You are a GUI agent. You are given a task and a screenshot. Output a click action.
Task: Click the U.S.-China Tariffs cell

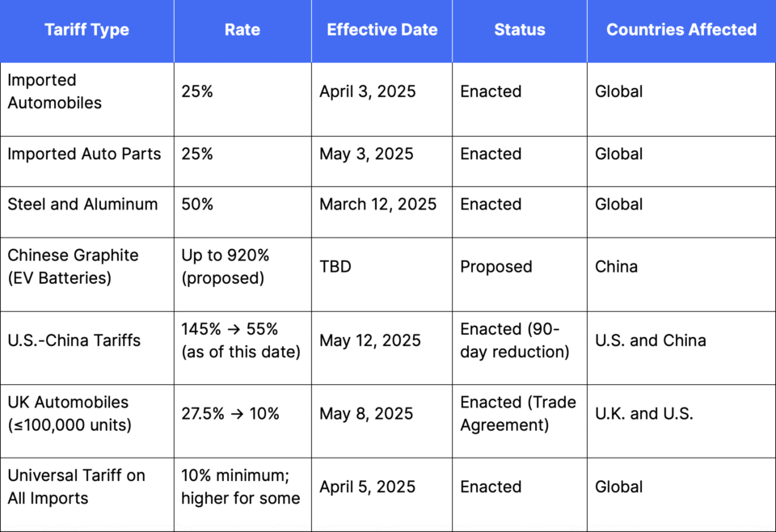click(x=87, y=348)
